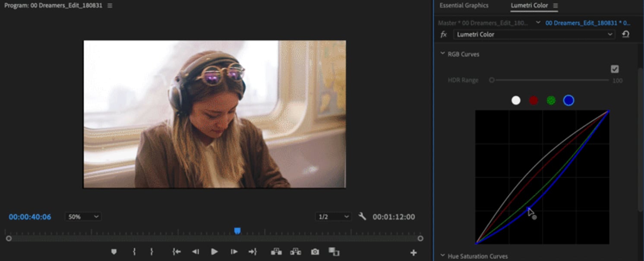The width and height of the screenshot is (644, 261).
Task: Click the fx badge next to Lumetri Color
Action: [444, 34]
